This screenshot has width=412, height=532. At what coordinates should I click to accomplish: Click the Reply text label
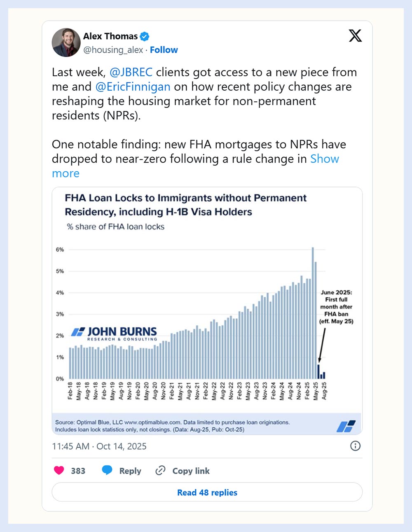pyautogui.click(x=130, y=471)
